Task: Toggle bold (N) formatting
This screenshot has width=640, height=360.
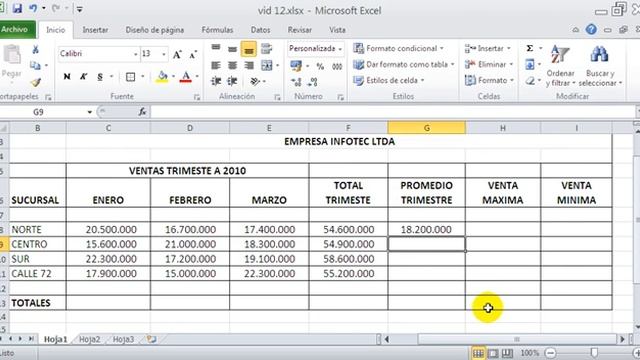Action: (67, 76)
